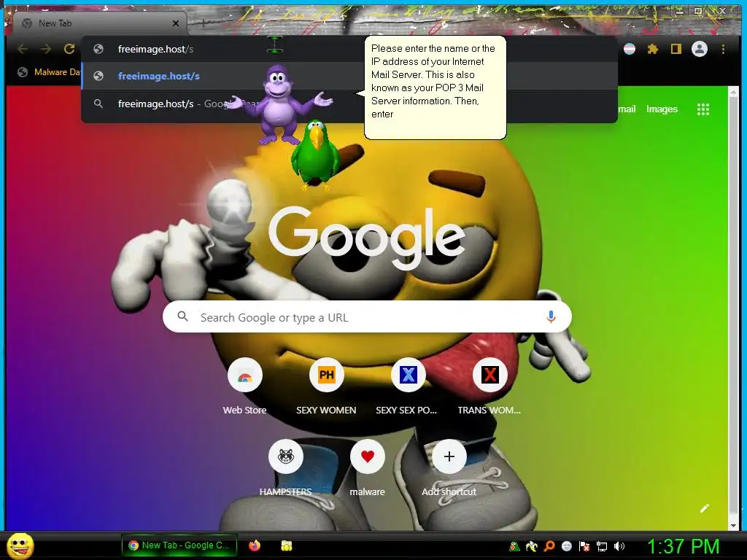Click the address bar text freeimage.host/s

[x=155, y=49]
